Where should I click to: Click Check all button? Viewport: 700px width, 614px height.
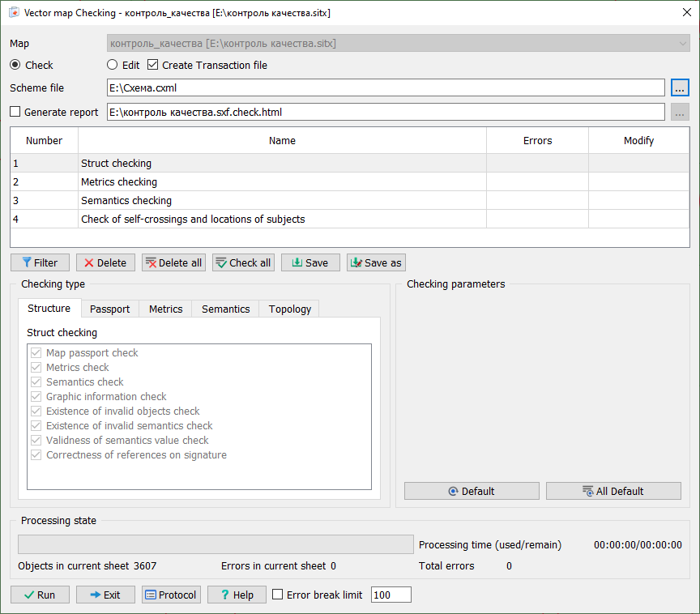pyautogui.click(x=243, y=262)
